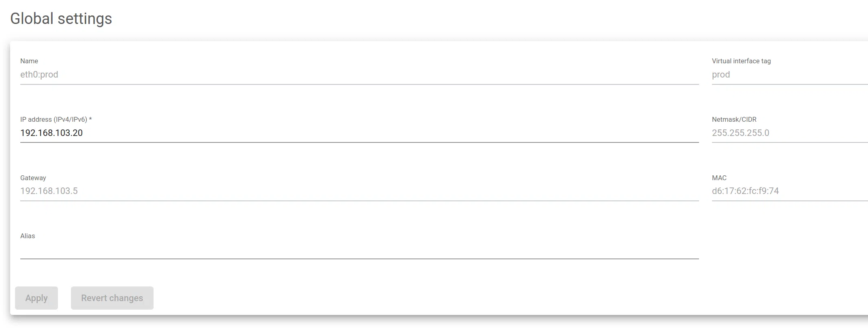Image resolution: width=868 pixels, height=336 pixels.
Task: Click the required asterisk after the IP address label
Action: pyautogui.click(x=90, y=119)
